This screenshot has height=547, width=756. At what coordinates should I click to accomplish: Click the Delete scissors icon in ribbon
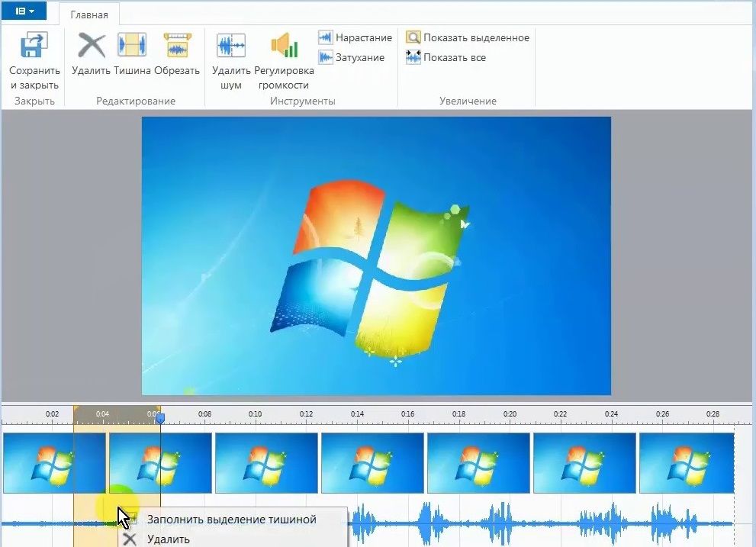[92, 46]
